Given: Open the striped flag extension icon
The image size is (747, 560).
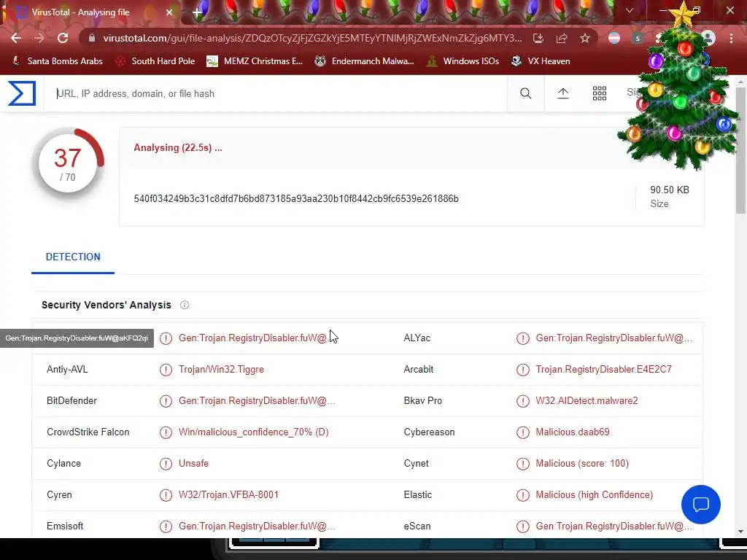Looking at the screenshot, I should coord(614,38).
